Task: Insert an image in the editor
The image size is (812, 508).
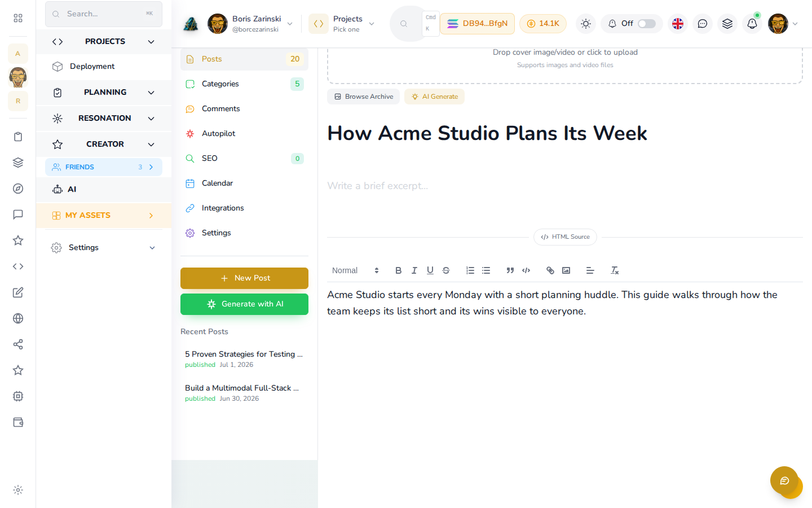Action: 566,270
